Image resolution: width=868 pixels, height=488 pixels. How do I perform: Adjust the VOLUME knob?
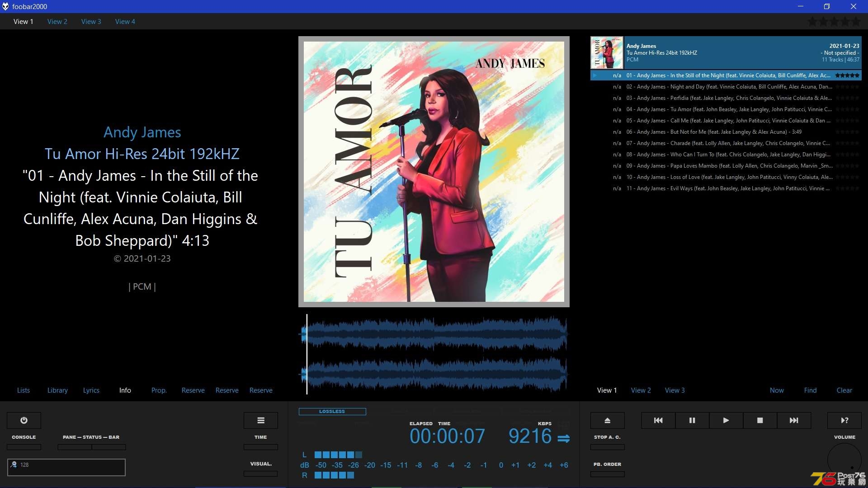click(x=844, y=460)
